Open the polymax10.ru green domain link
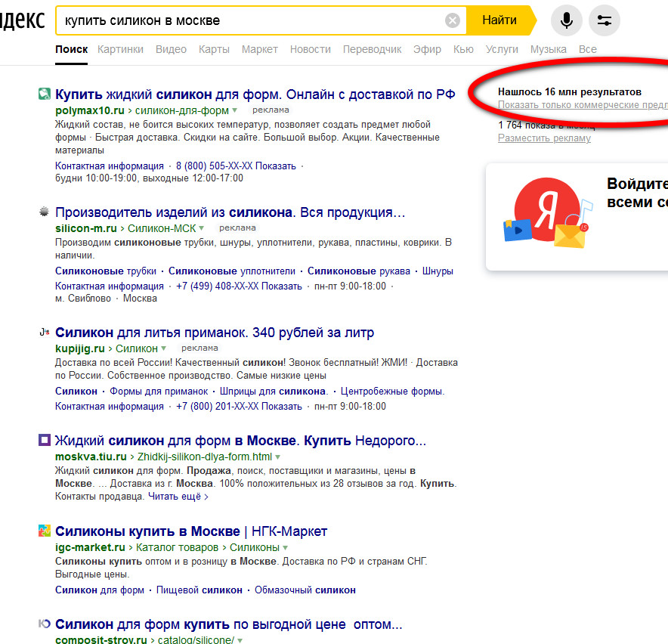Image resolution: width=668 pixels, height=644 pixels. (89, 110)
